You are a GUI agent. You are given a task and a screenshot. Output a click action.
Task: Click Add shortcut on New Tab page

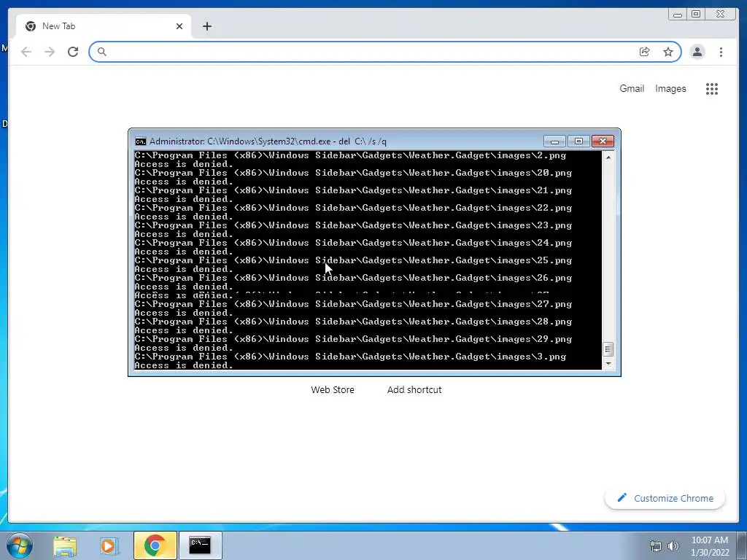pyautogui.click(x=414, y=389)
